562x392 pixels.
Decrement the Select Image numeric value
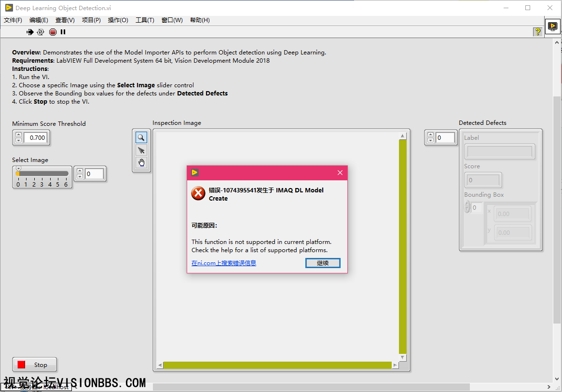(80, 176)
